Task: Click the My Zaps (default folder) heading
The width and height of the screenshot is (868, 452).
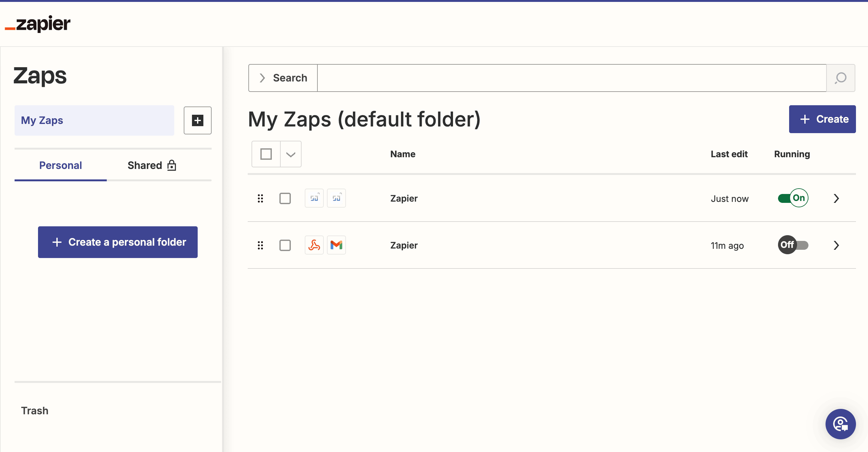Action: 364,119
